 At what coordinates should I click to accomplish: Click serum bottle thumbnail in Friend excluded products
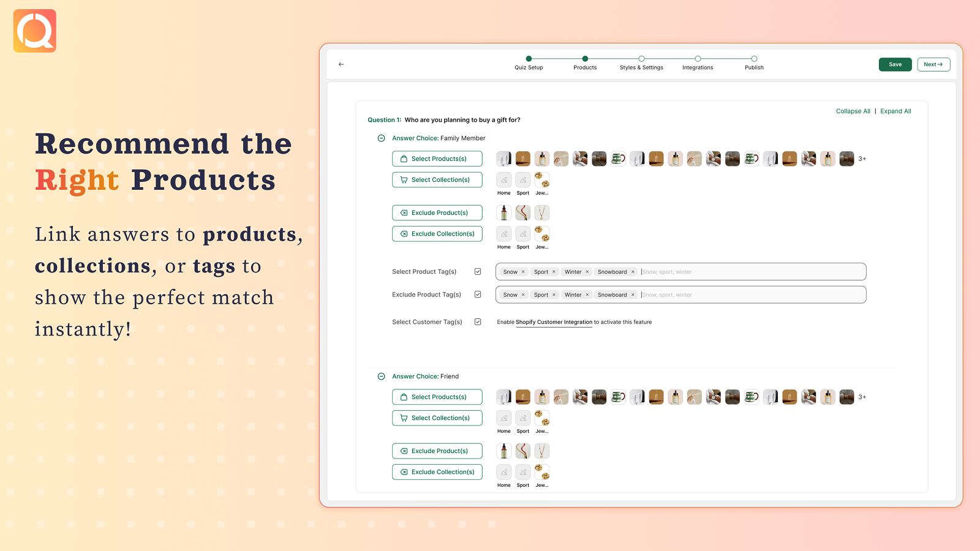(x=503, y=451)
